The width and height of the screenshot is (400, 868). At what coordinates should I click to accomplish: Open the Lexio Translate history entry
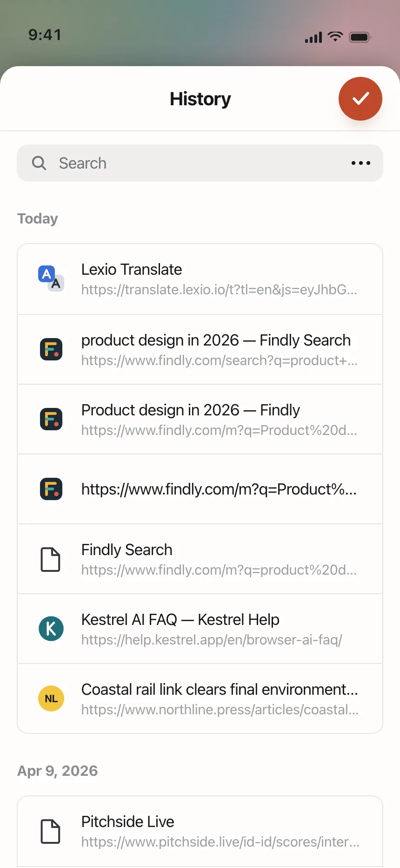coord(200,279)
